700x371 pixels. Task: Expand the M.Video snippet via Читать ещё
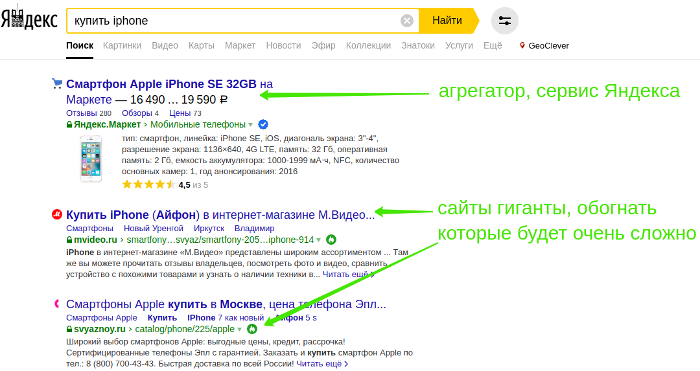[x=348, y=274]
